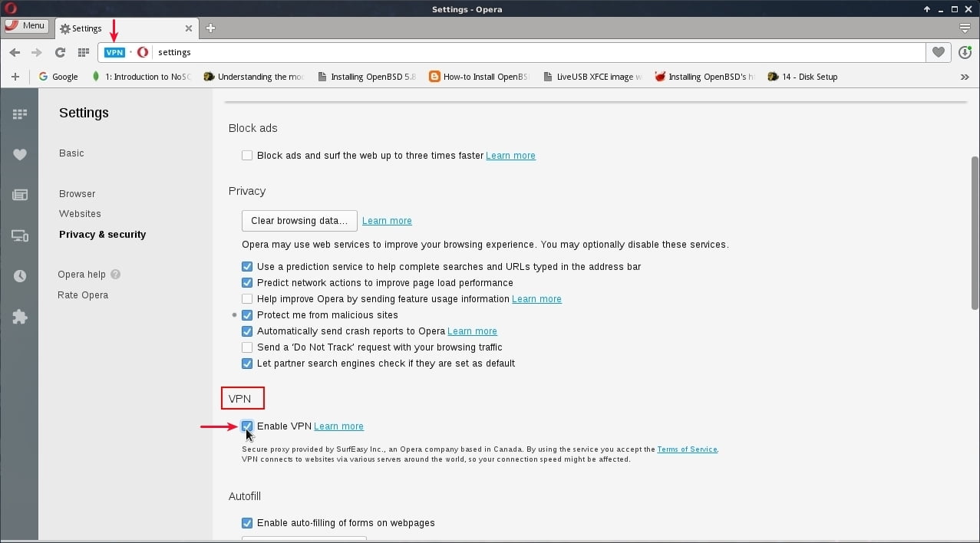Click Opera help question mark icon
Screen dimensions: 980x543
click(115, 275)
